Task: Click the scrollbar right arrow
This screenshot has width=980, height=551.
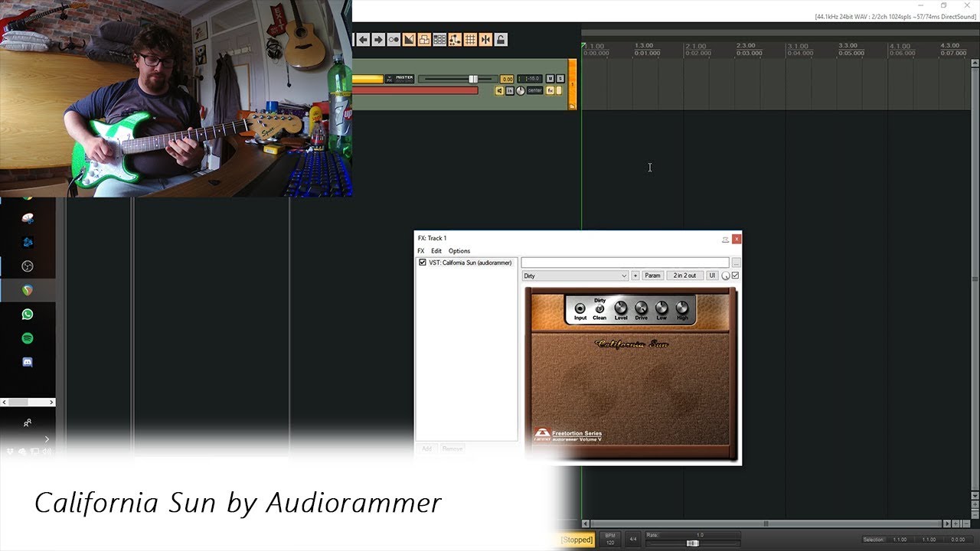Action: pyautogui.click(x=947, y=523)
